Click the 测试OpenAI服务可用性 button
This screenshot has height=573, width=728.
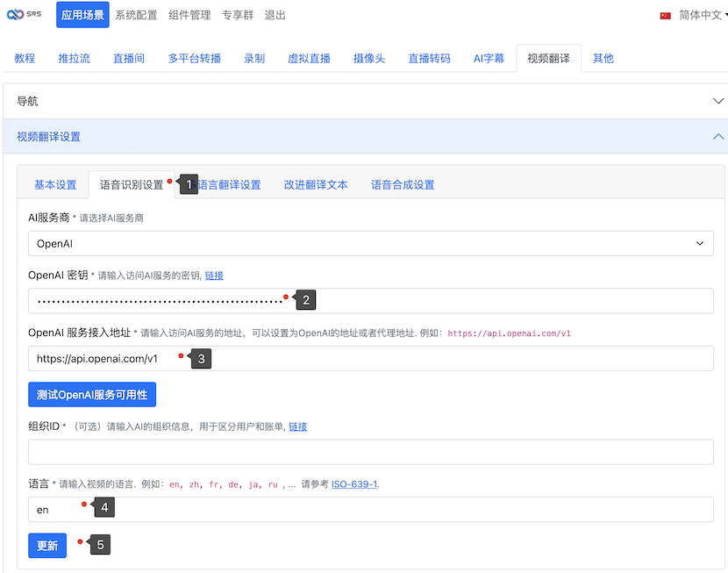[x=92, y=395]
